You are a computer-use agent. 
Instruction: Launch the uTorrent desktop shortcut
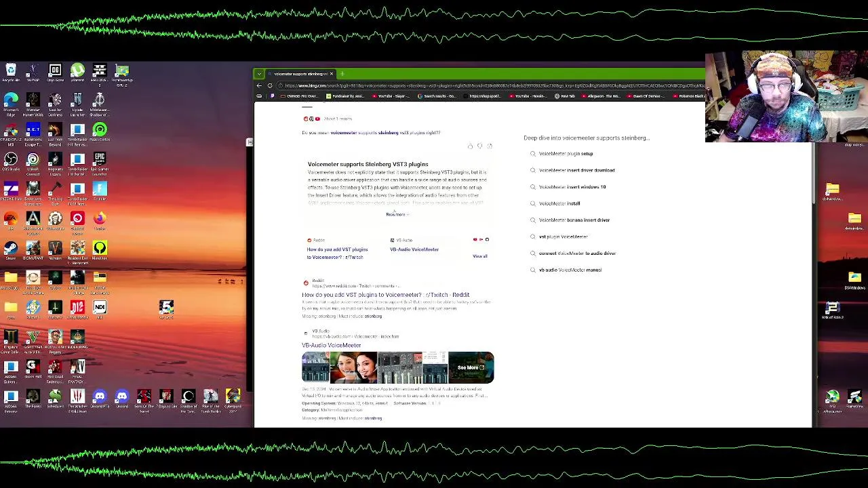coord(77,72)
